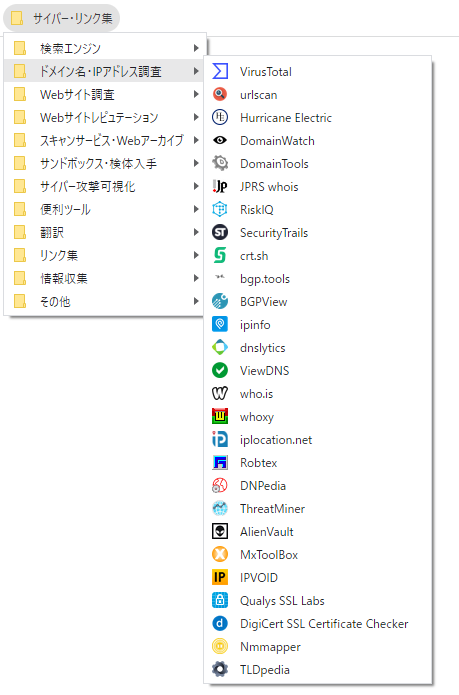Click the dnslytics diamond icon

[x=220, y=348]
